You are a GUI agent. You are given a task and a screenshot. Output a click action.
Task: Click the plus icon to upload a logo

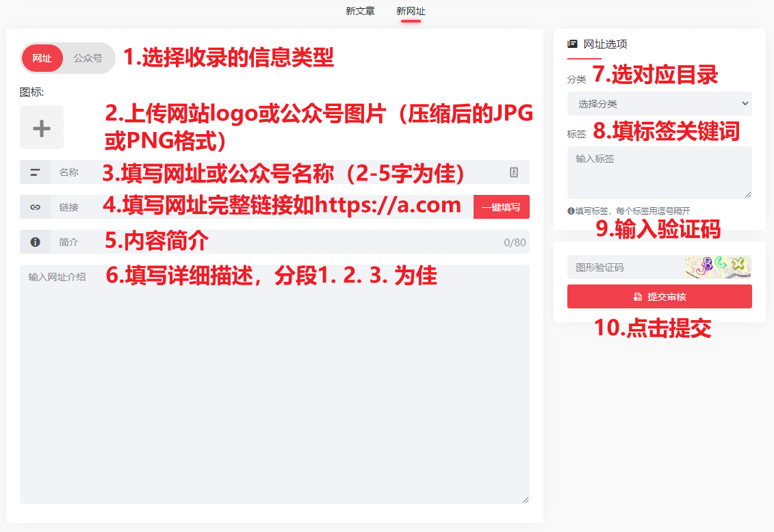pyautogui.click(x=41, y=127)
